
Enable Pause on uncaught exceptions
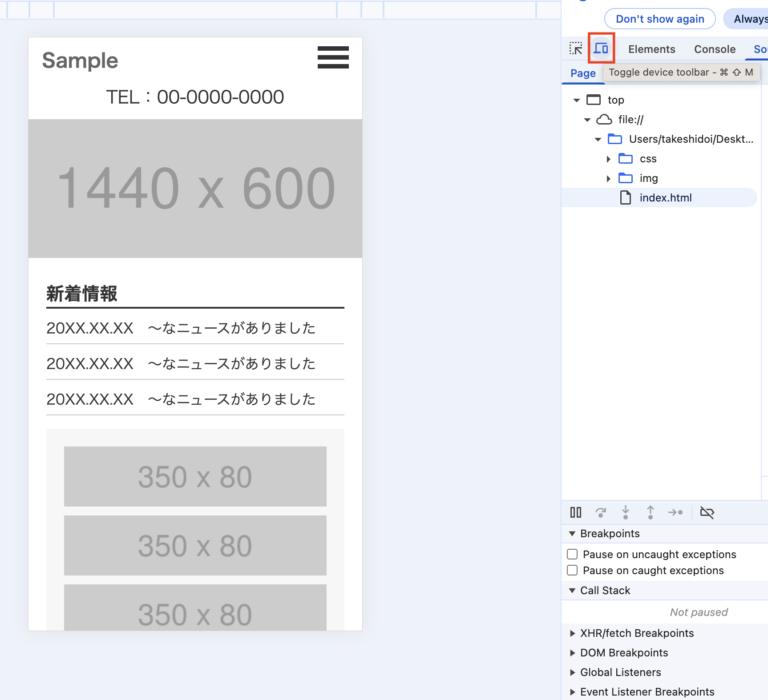click(x=572, y=554)
